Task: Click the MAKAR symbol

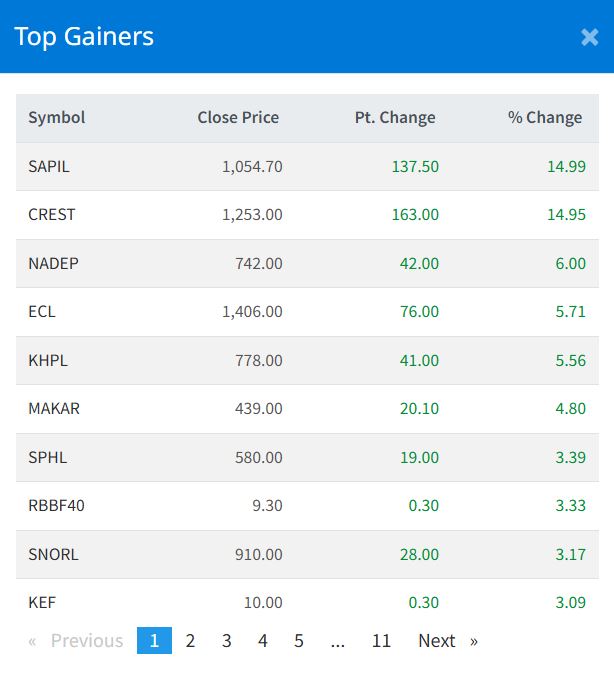Action: [x=54, y=408]
